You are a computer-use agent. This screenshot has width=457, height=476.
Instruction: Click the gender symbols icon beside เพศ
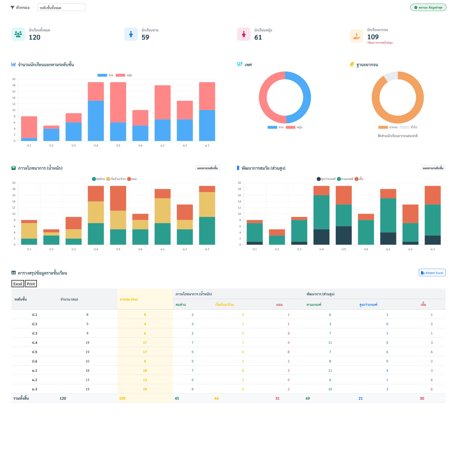tap(239, 64)
